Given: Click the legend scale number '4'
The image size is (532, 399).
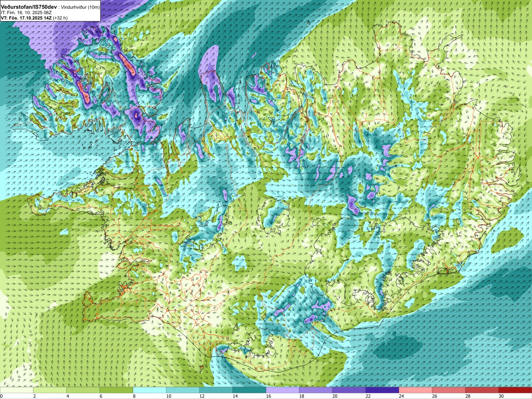Looking at the screenshot, I should [67, 396].
